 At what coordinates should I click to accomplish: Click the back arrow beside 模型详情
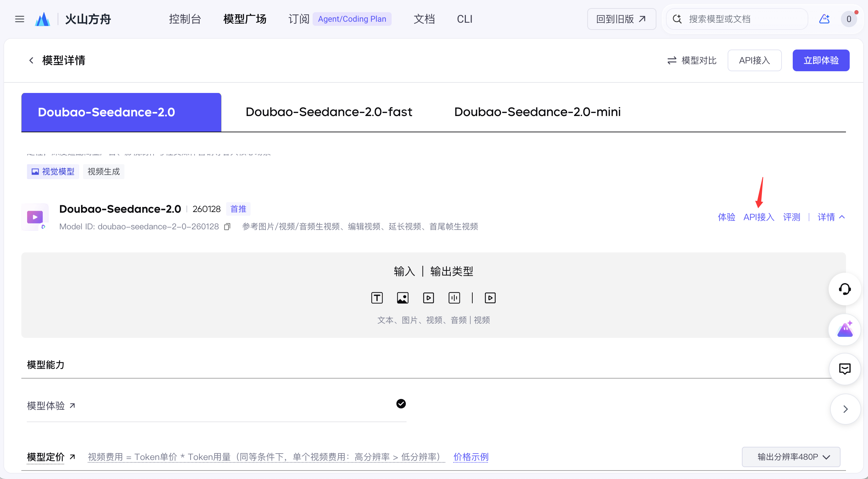(x=31, y=60)
